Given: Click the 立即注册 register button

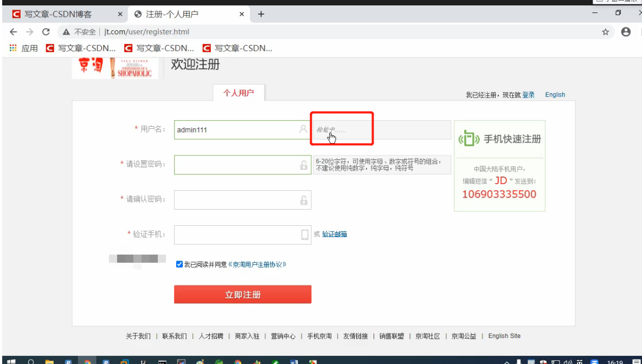Looking at the screenshot, I should [x=242, y=294].
